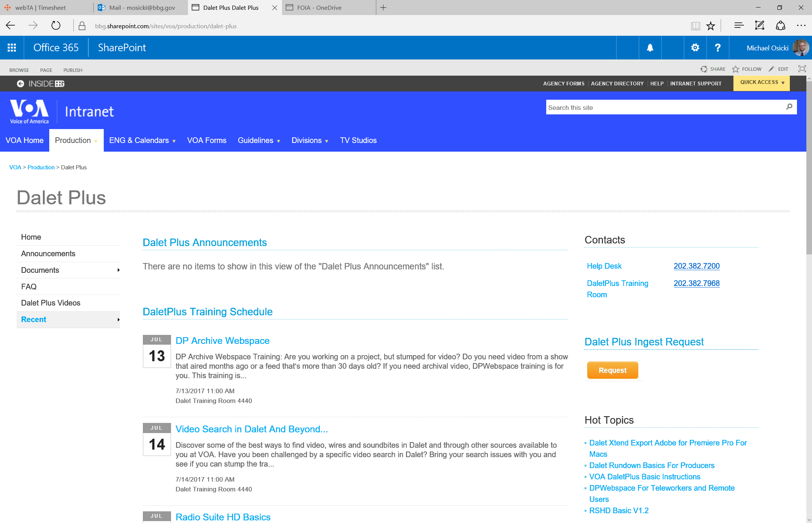Go back with browser back arrow

click(x=11, y=26)
